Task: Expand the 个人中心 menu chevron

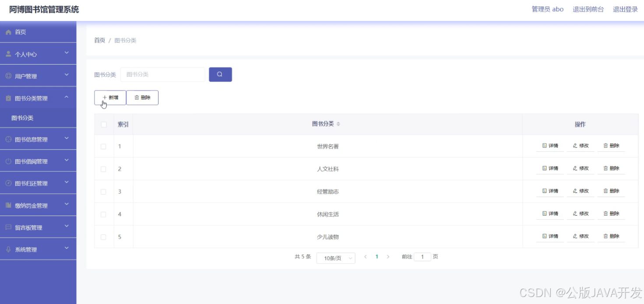Action: point(67,53)
